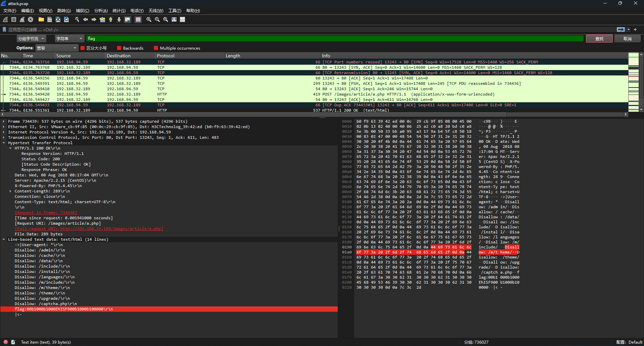Click the find packet magnifier icon
Screen dimensions: 644x346
pyautogui.click(x=77, y=19)
